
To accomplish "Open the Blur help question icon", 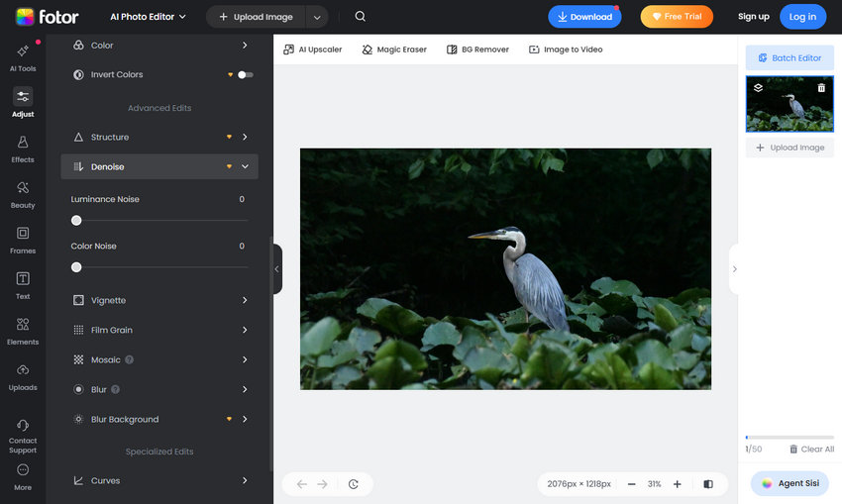I will pos(116,389).
